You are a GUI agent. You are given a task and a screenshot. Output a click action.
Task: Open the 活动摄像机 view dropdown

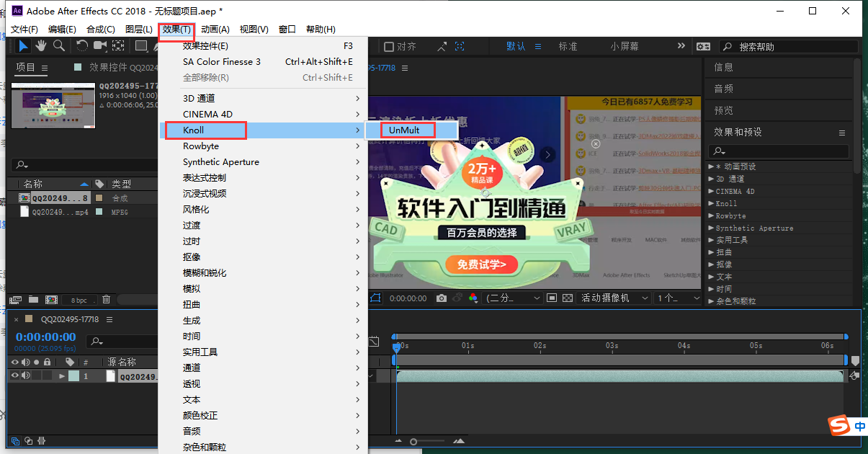pos(614,298)
